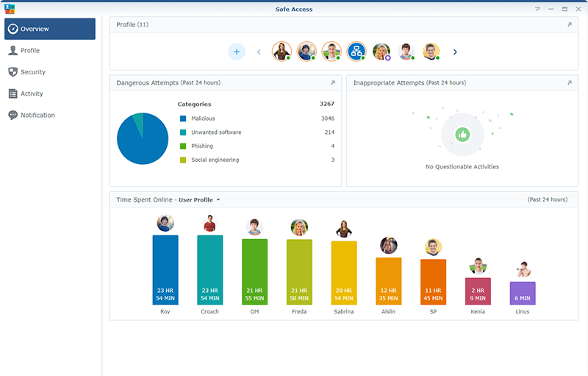Expand the Dangerous Attempts panel arrow
The width and height of the screenshot is (588, 376).
[333, 83]
